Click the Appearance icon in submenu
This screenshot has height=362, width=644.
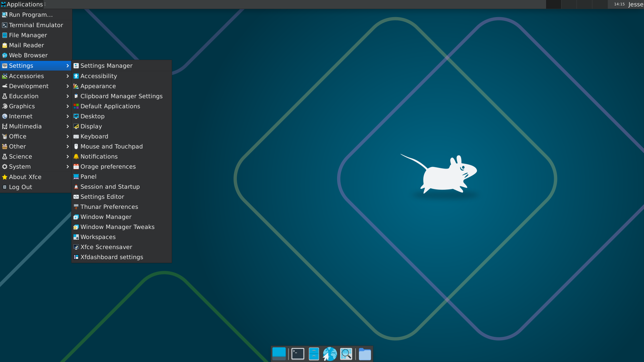[76, 86]
